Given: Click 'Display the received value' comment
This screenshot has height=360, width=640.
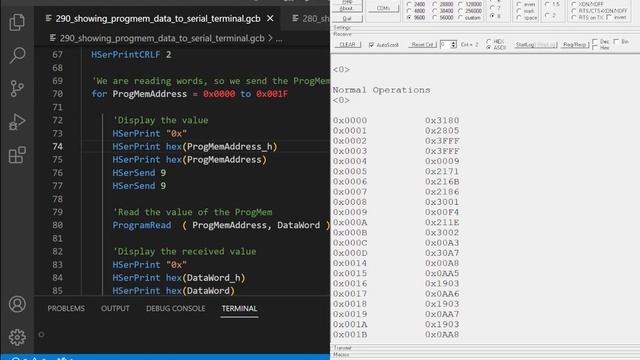Looking at the screenshot, I should click(x=184, y=251).
